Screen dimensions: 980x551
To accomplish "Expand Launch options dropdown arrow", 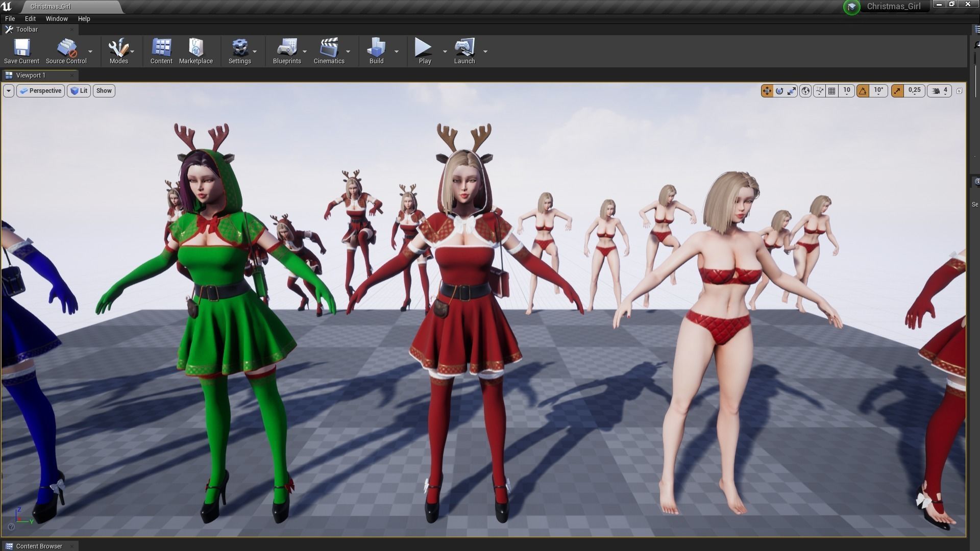I will pos(485,52).
